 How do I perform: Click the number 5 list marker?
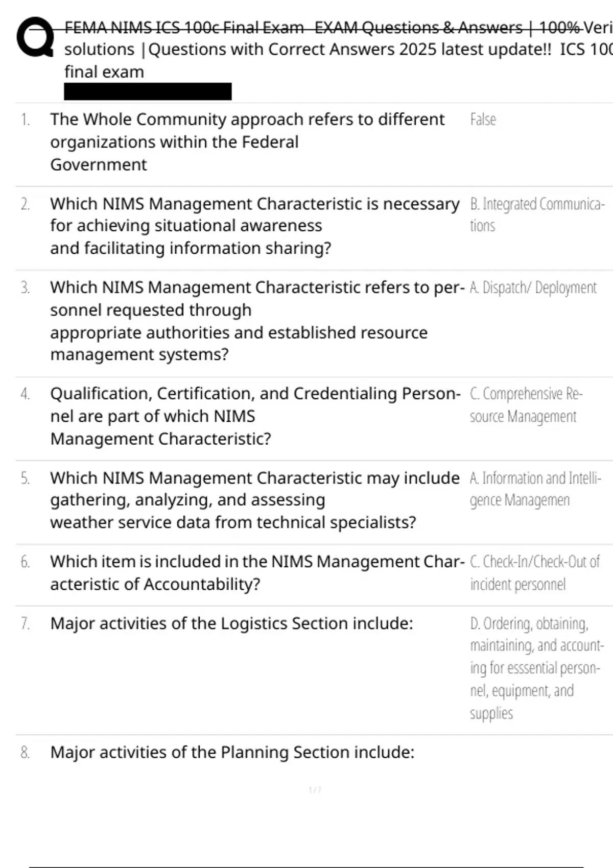[x=25, y=478]
